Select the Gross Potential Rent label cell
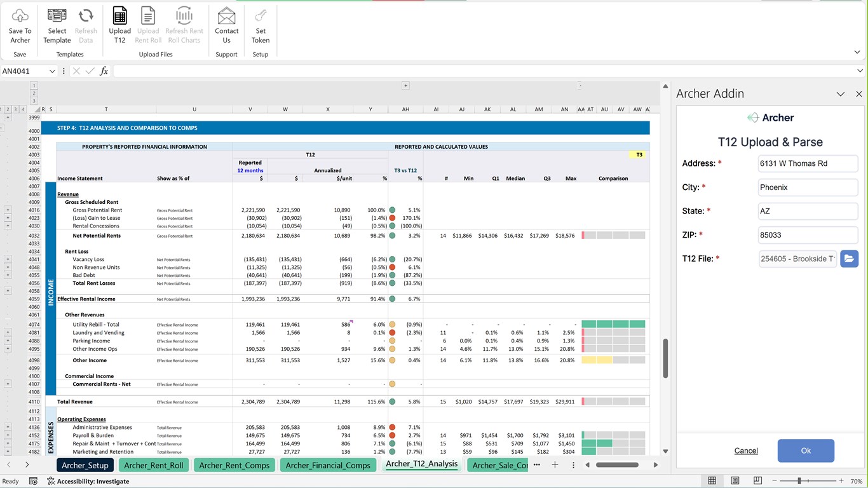868x488 pixels. (97, 210)
